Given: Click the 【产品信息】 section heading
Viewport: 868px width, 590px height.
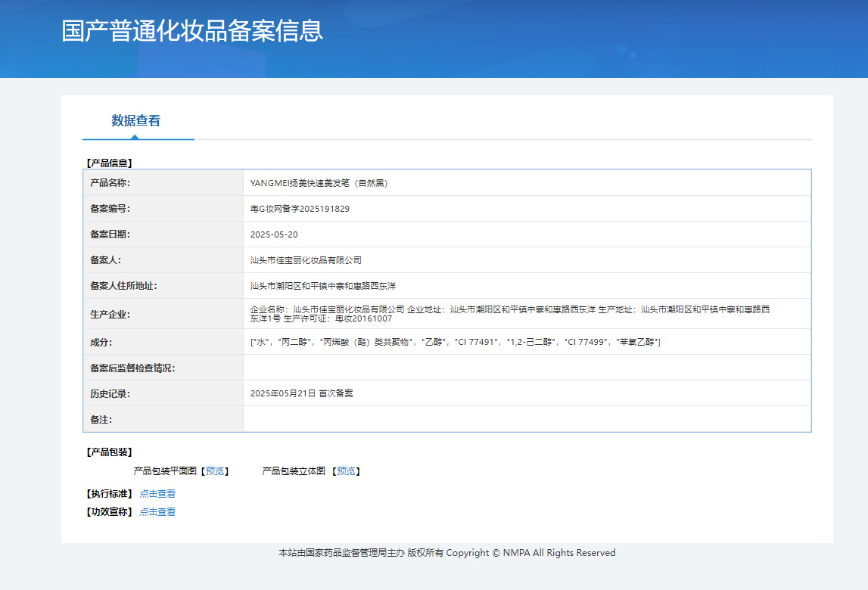Looking at the screenshot, I should (110, 163).
